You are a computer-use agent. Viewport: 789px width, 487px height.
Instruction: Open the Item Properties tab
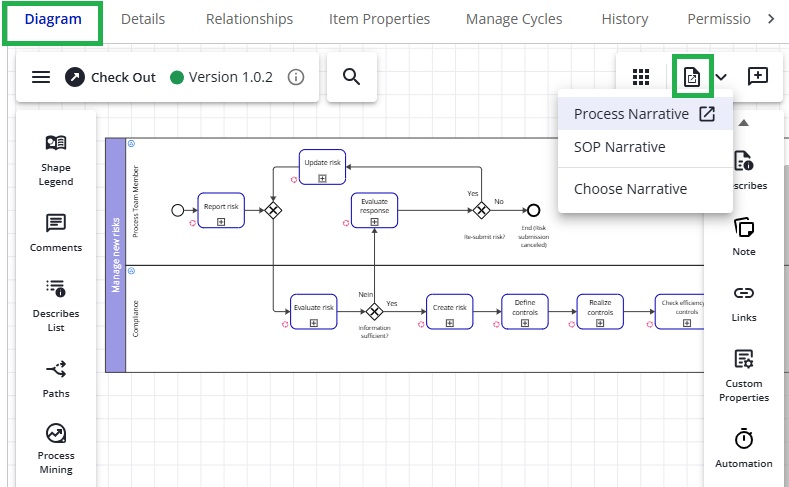pyautogui.click(x=380, y=19)
